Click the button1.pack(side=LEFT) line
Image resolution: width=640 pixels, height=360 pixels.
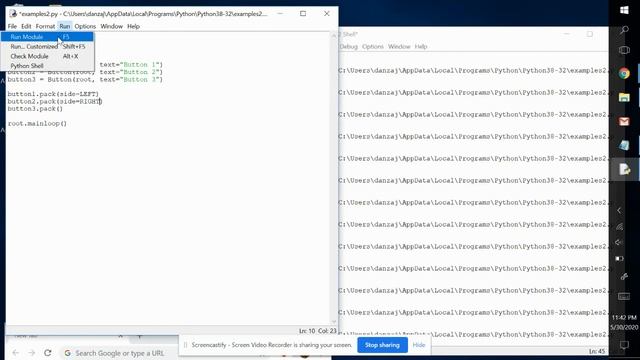[x=53, y=94]
